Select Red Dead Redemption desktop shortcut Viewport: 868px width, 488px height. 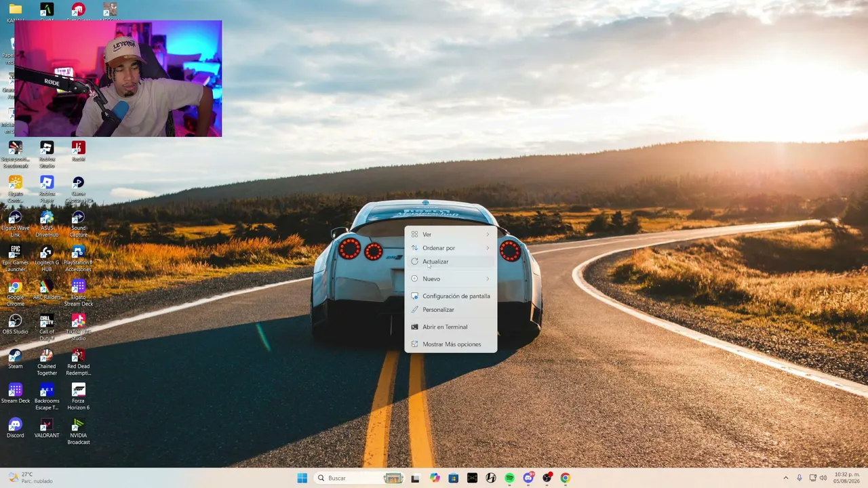pyautogui.click(x=79, y=363)
